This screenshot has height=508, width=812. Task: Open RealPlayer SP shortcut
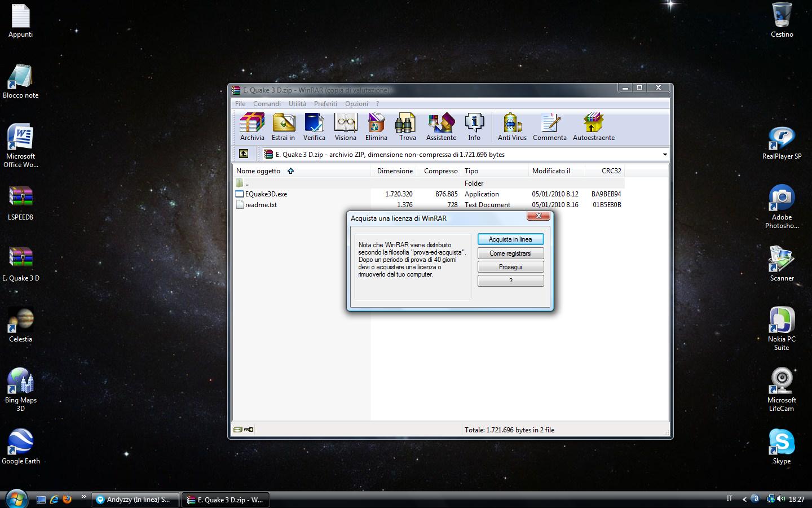[x=782, y=142]
